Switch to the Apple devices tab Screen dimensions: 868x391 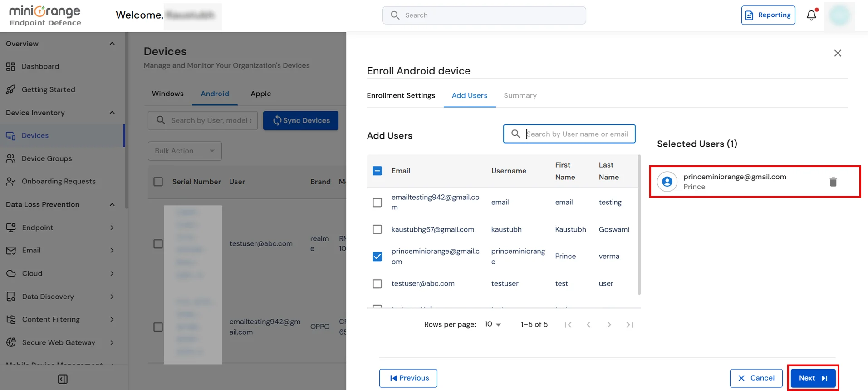click(x=261, y=94)
